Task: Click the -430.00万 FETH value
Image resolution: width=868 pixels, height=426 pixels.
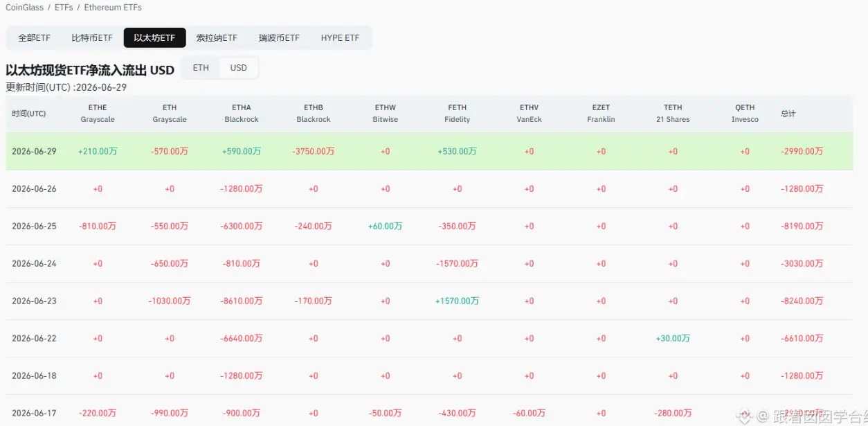Action: 458,413
